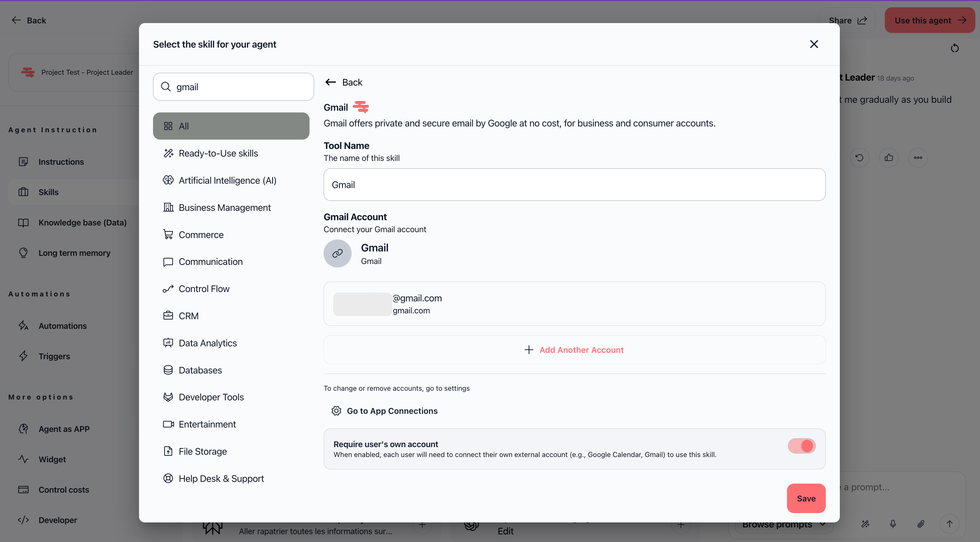
Task: Click the refresh icon above the chat
Action: [955, 48]
